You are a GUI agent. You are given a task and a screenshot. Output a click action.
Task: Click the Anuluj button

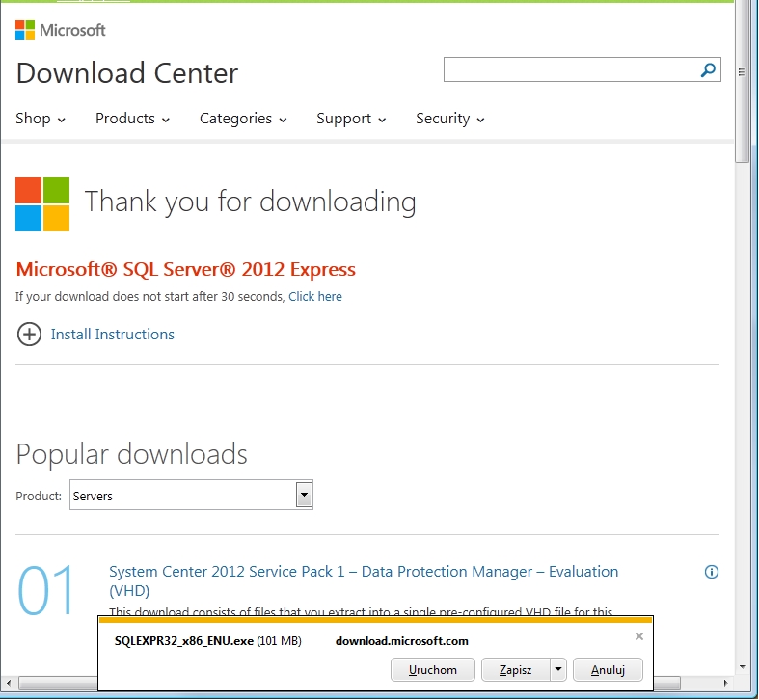(x=608, y=669)
